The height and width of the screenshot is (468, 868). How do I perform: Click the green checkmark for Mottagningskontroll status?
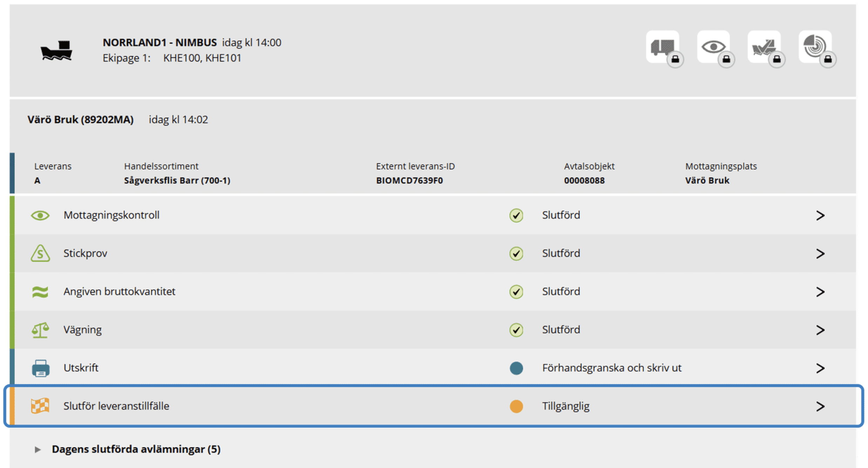click(516, 215)
